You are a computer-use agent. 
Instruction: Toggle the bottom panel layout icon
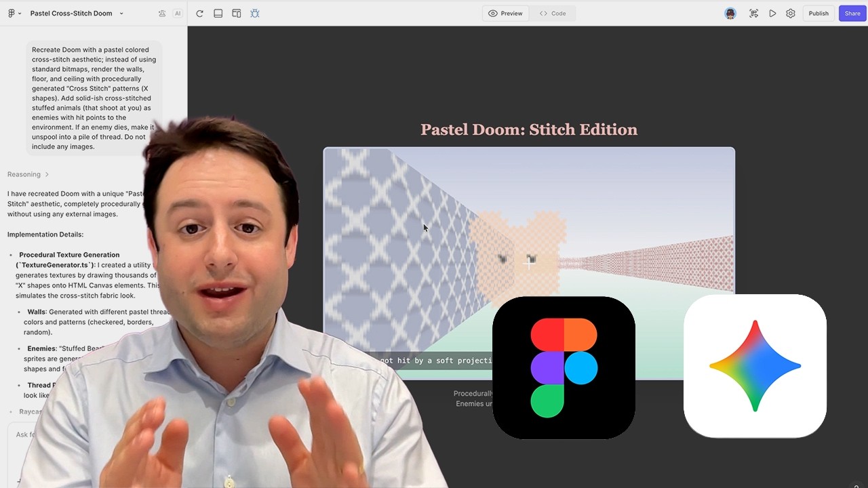[218, 14]
